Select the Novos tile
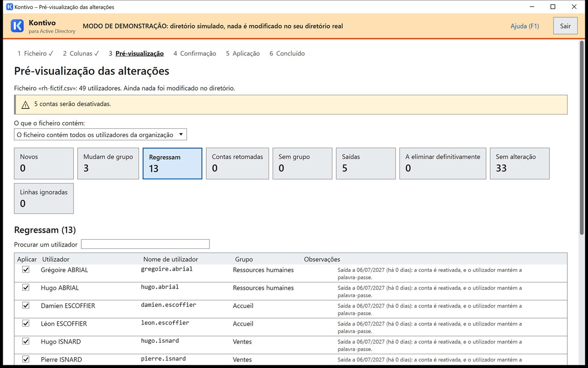588x368 pixels. [44, 163]
